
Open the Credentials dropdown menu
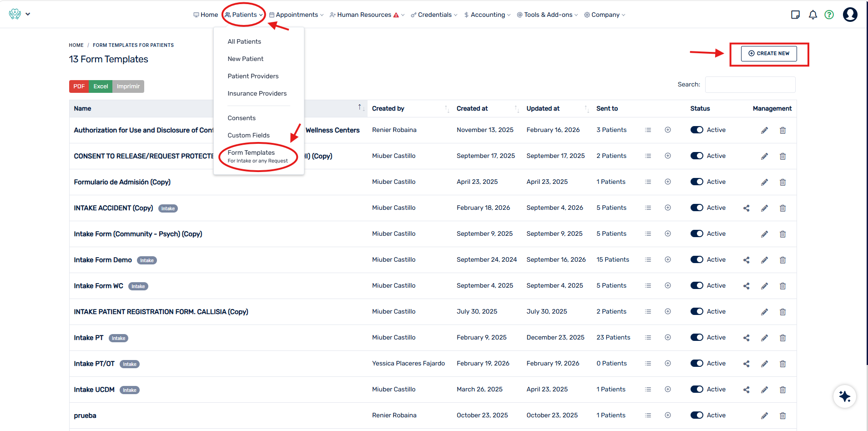(434, 15)
